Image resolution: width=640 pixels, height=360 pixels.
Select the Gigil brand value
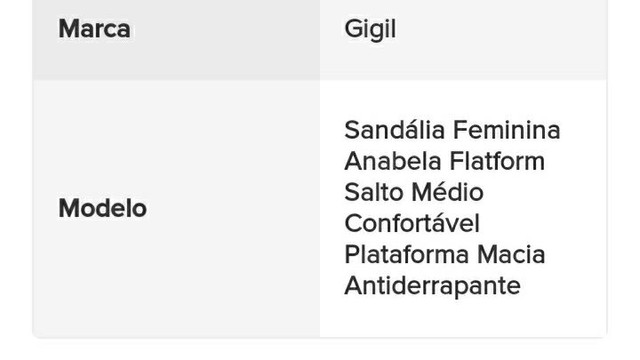click(370, 30)
